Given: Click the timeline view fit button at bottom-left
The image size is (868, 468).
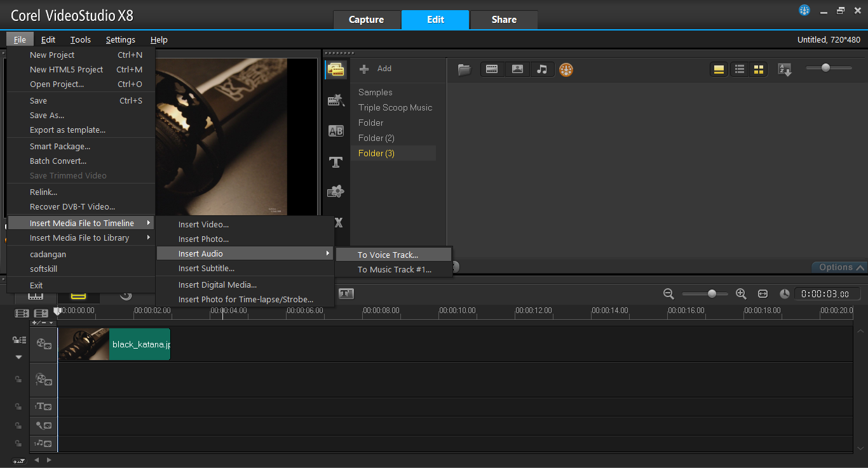Looking at the screenshot, I should [18, 460].
